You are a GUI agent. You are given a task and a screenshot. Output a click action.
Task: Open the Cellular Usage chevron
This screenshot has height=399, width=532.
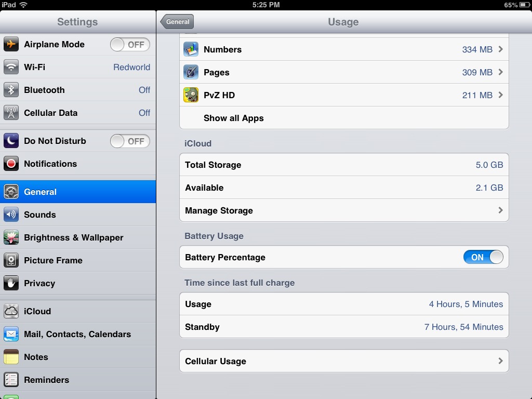pos(500,361)
